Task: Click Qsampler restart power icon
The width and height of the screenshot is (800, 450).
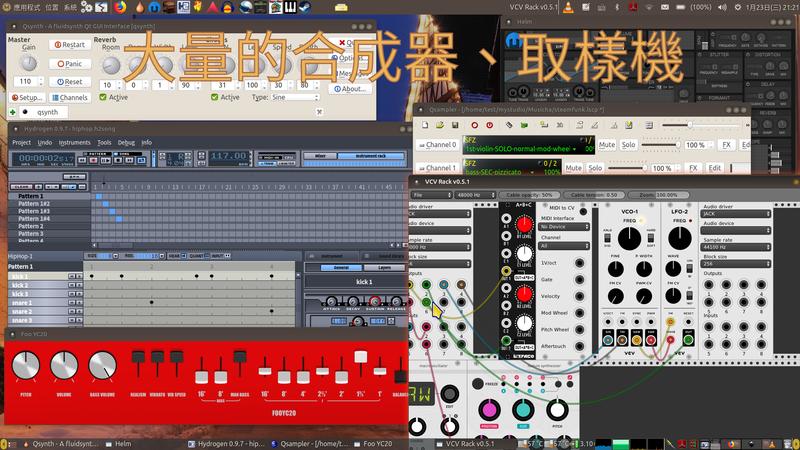Action: pos(490,125)
